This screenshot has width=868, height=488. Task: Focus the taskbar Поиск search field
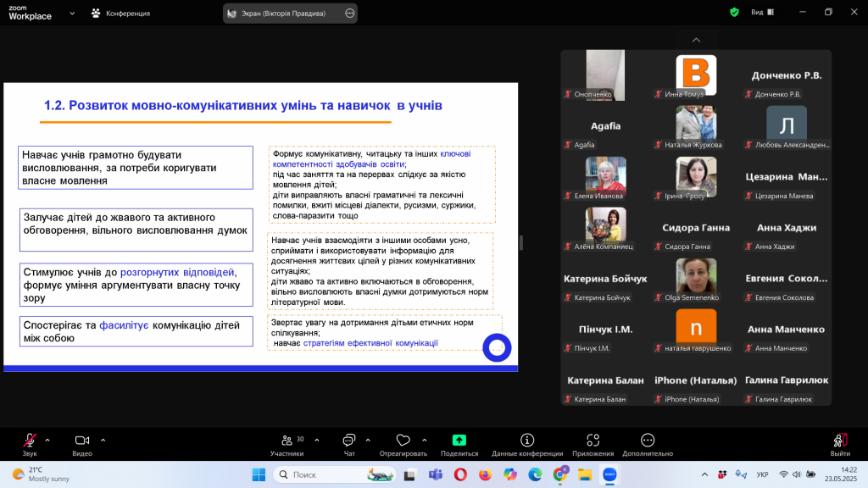334,474
